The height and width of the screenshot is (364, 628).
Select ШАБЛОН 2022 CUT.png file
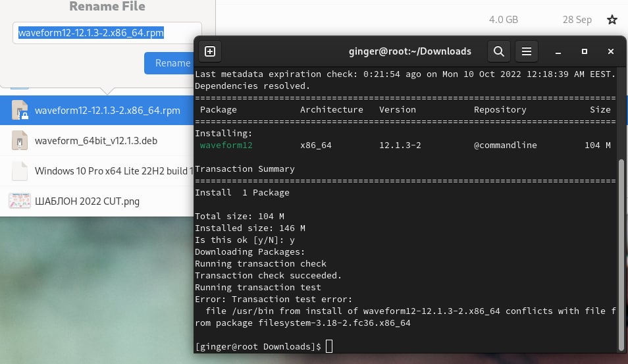(x=97, y=201)
